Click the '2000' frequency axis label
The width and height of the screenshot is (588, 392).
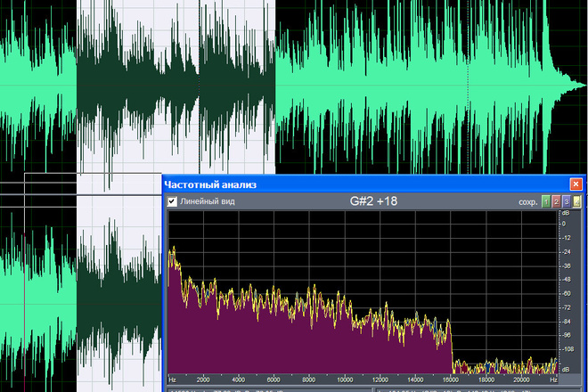(x=203, y=380)
